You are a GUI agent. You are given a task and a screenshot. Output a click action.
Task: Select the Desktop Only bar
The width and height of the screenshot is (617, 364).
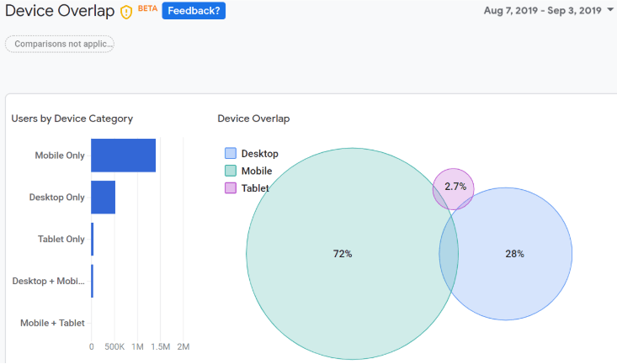[103, 198]
